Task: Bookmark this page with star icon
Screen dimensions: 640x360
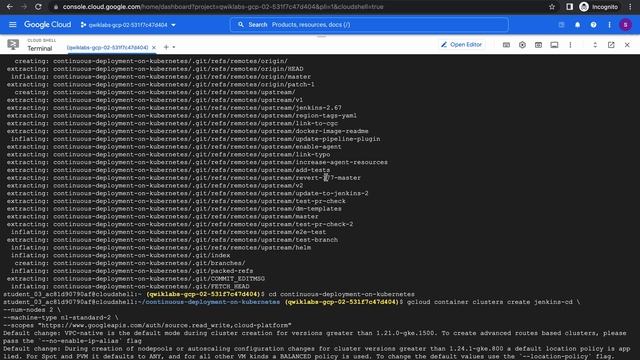Action: [552, 7]
